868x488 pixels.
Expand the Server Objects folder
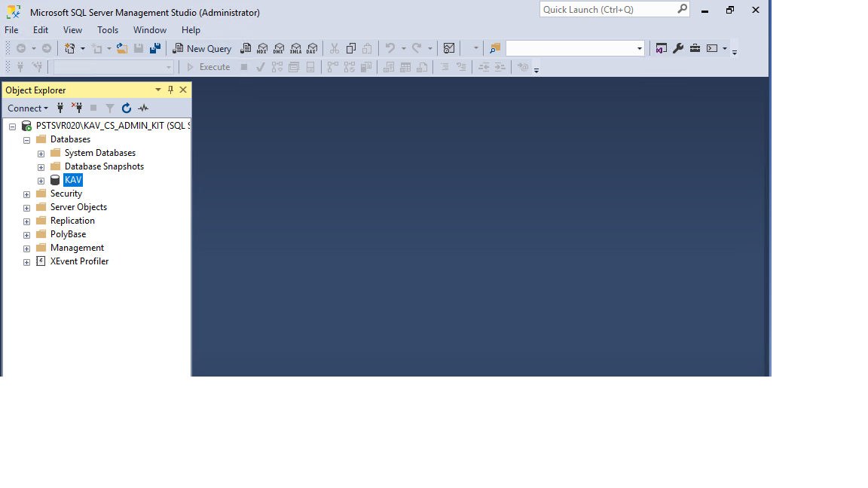(x=26, y=208)
